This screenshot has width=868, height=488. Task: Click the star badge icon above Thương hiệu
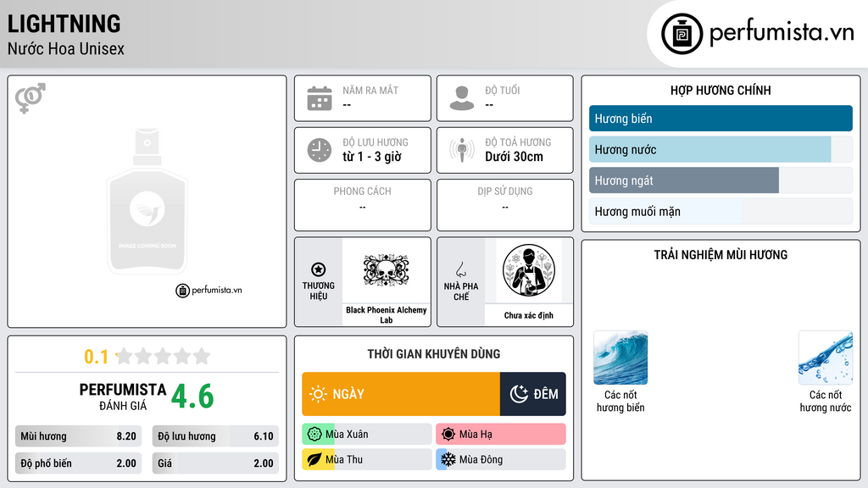point(319,269)
